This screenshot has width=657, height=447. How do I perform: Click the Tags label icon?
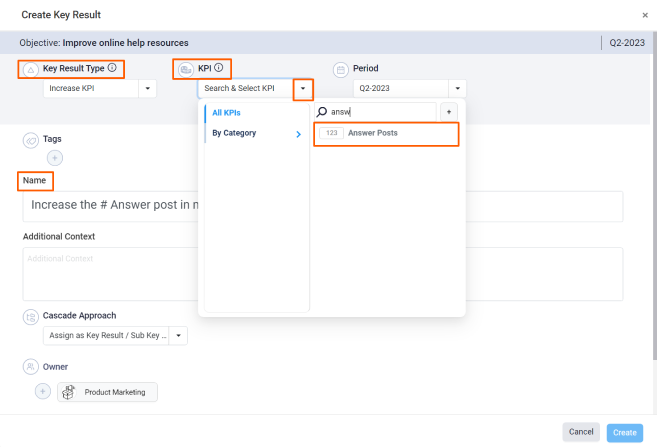pos(31,141)
